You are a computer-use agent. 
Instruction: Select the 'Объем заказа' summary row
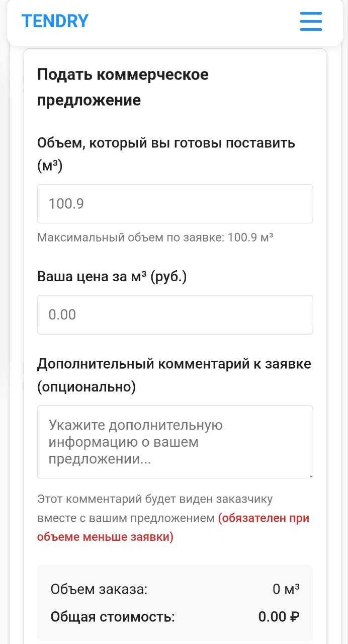coord(175,589)
